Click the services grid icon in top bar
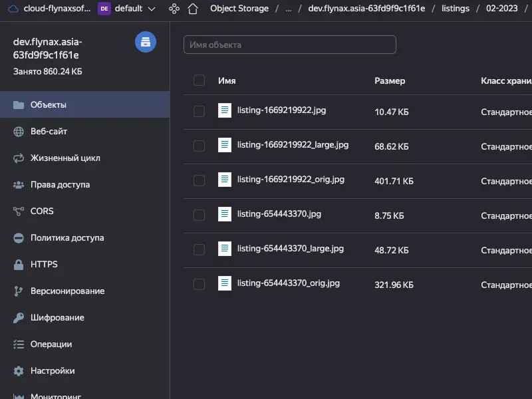Viewport: 532px width, 399px height. click(x=174, y=9)
